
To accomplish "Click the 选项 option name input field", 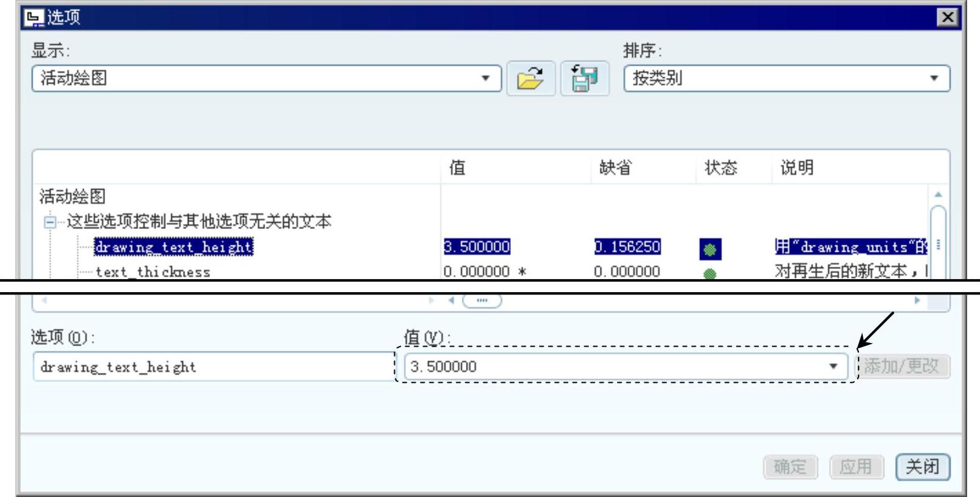I will tap(214, 367).
